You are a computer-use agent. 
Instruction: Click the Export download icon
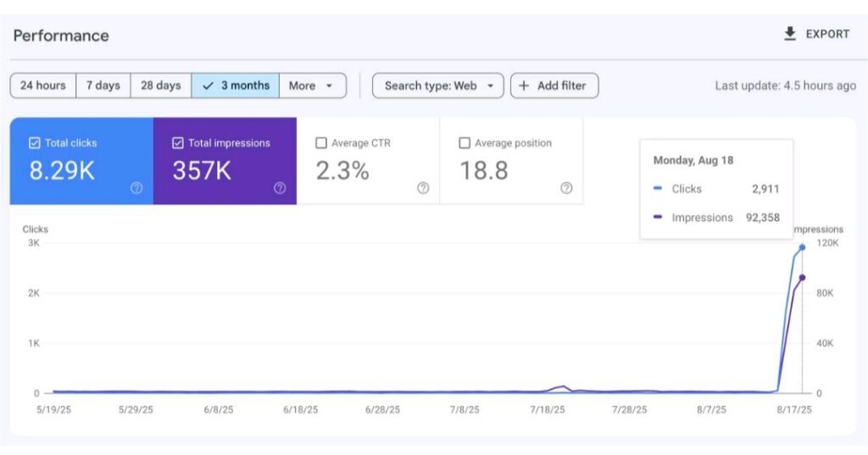(x=790, y=34)
